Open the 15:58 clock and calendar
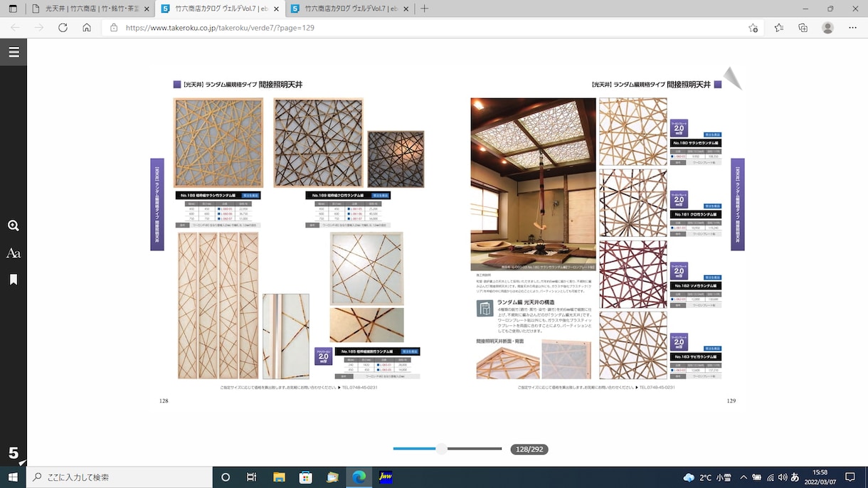The width and height of the screenshot is (868, 488). click(x=820, y=477)
